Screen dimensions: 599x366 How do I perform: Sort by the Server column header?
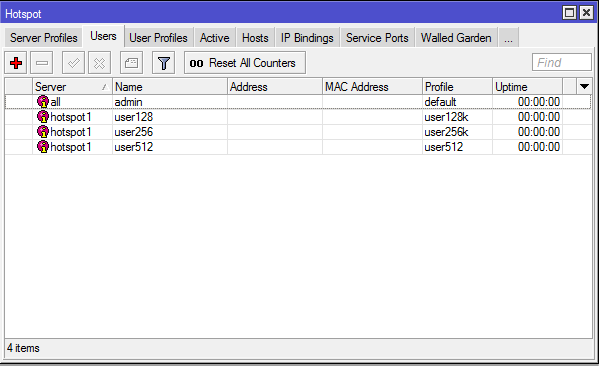point(72,87)
